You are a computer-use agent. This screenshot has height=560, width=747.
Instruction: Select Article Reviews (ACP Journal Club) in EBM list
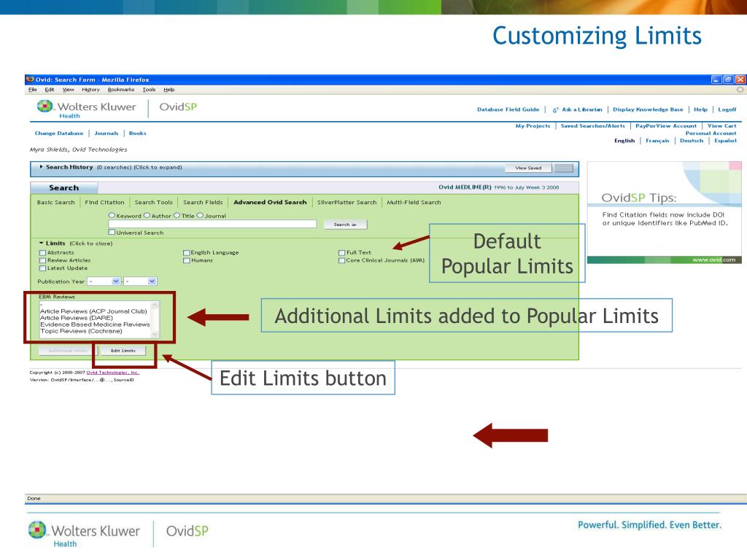click(x=93, y=311)
